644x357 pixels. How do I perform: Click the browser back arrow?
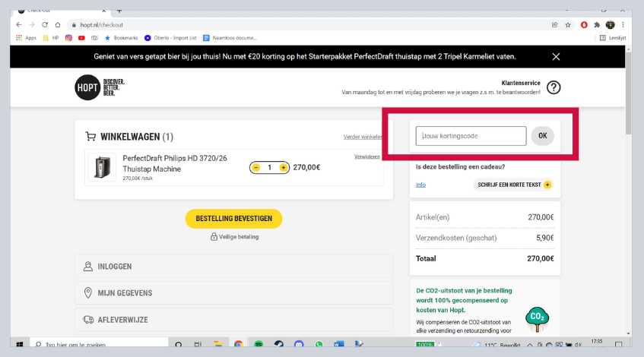[19, 24]
